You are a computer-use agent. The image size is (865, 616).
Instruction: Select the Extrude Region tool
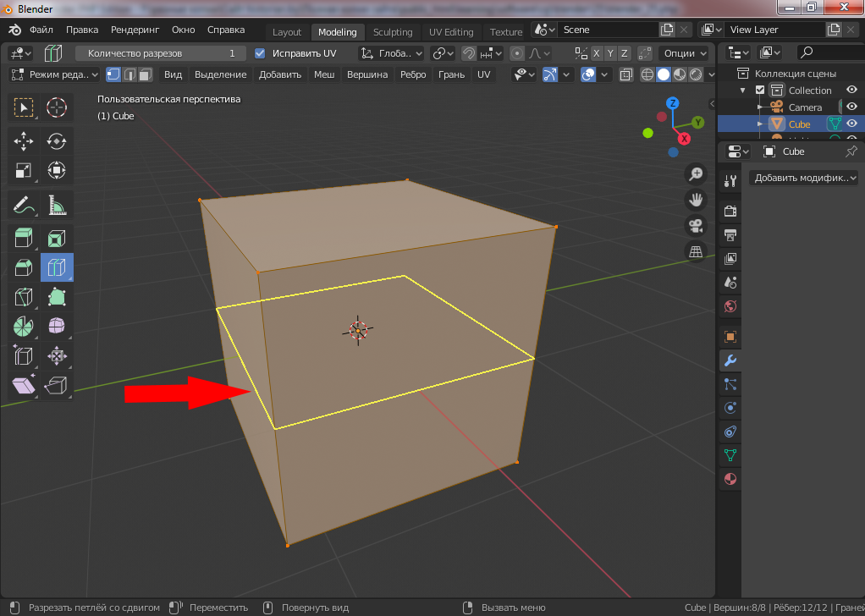coord(23,238)
